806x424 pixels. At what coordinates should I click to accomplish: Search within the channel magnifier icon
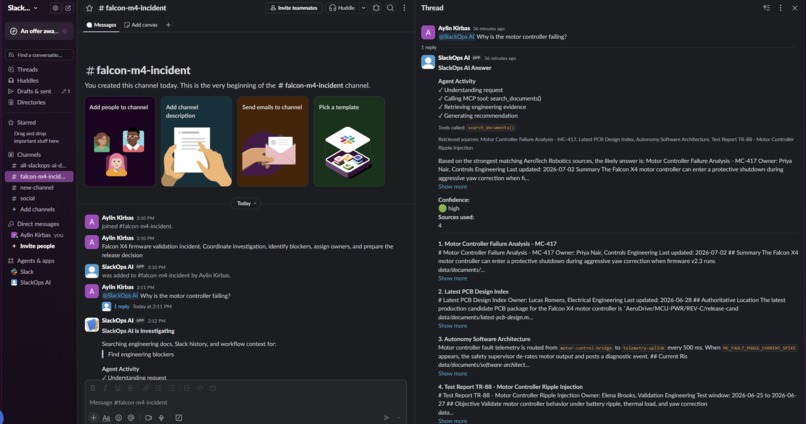(391, 8)
